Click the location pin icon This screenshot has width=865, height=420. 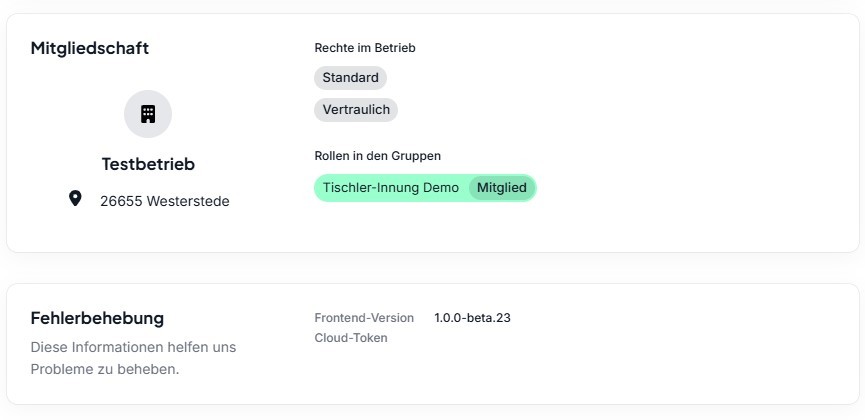point(75,198)
